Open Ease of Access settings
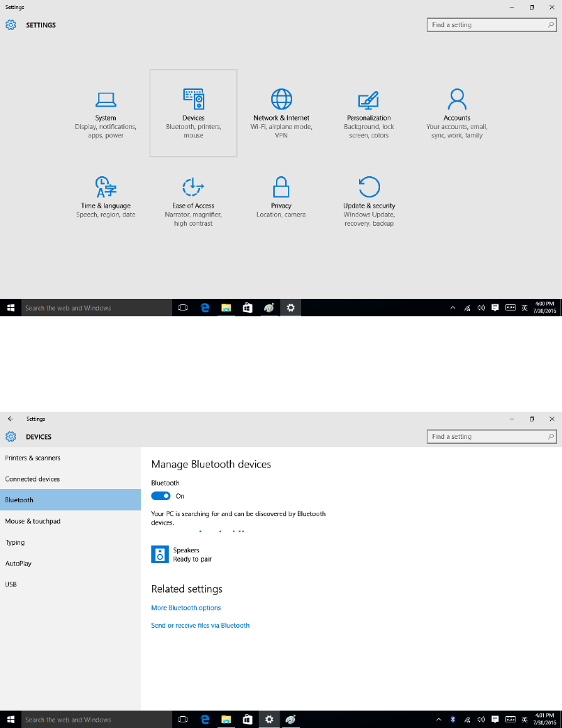The height and width of the screenshot is (728, 562). (193, 201)
